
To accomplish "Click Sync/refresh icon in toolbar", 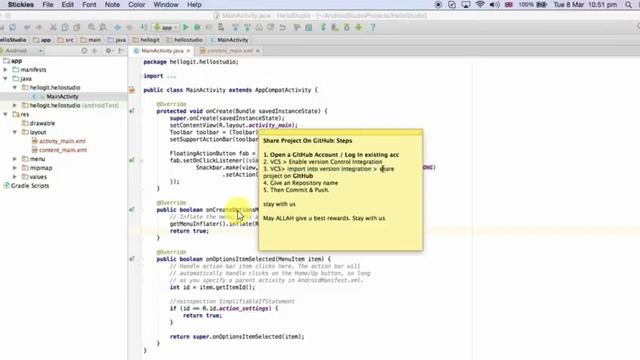I will click(13, 27).
